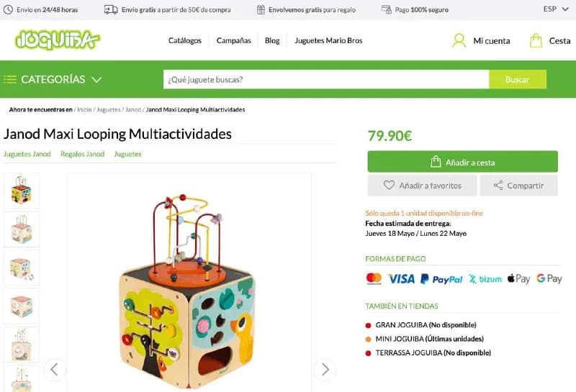The height and width of the screenshot is (392, 576).
Task: Click the ¿Qué juguete buscas? search field
Action: [326, 79]
